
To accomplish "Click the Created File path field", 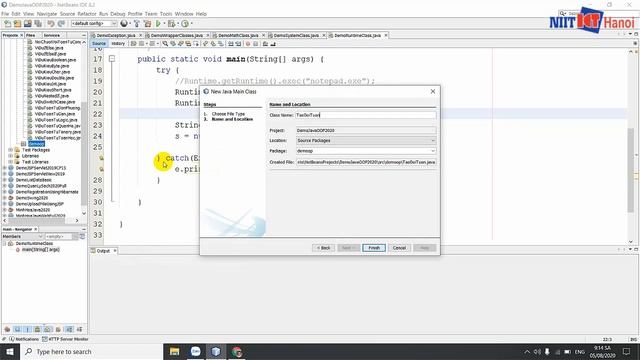I will tap(366, 162).
